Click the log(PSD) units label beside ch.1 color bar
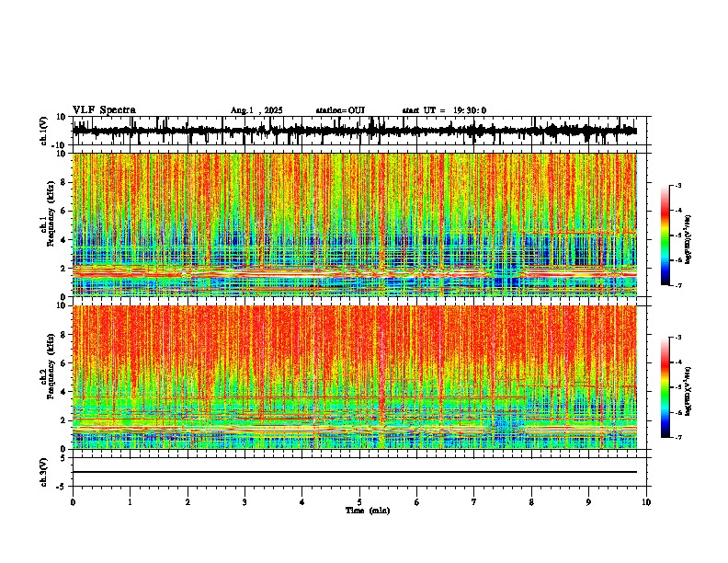This screenshot has width=728, height=563. [x=688, y=240]
